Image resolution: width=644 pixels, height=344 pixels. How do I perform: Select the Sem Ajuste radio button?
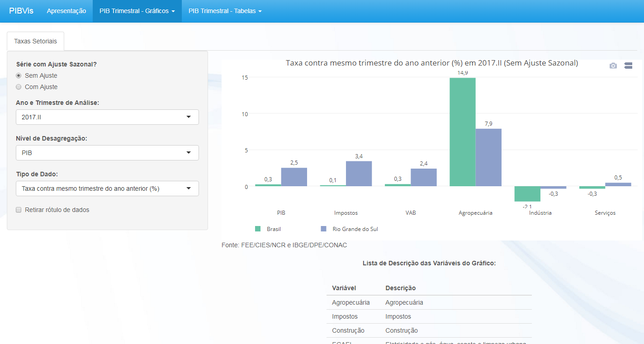19,75
